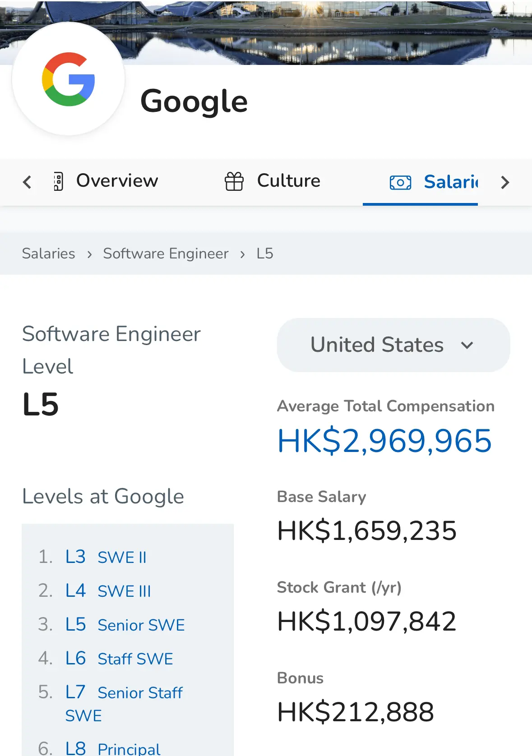Go to Salaries breadcrumb link

coord(49,254)
